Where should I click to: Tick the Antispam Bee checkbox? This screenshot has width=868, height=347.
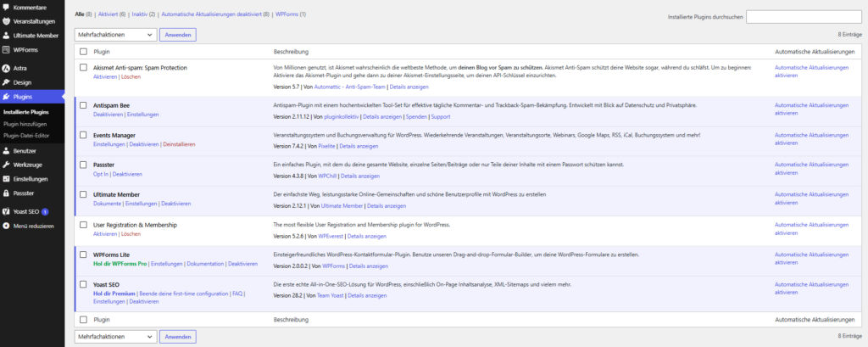pyautogui.click(x=84, y=105)
